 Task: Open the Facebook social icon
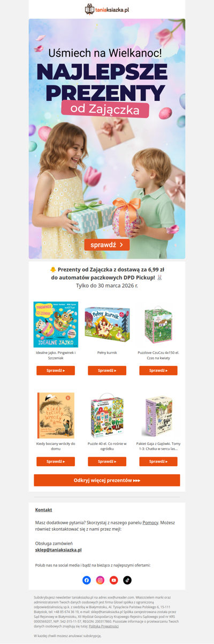[87, 580]
